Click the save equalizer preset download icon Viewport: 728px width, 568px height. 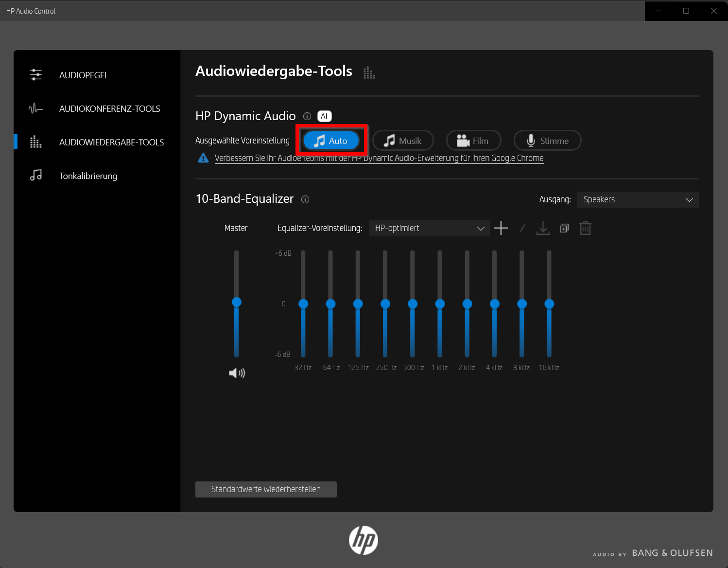[543, 228]
